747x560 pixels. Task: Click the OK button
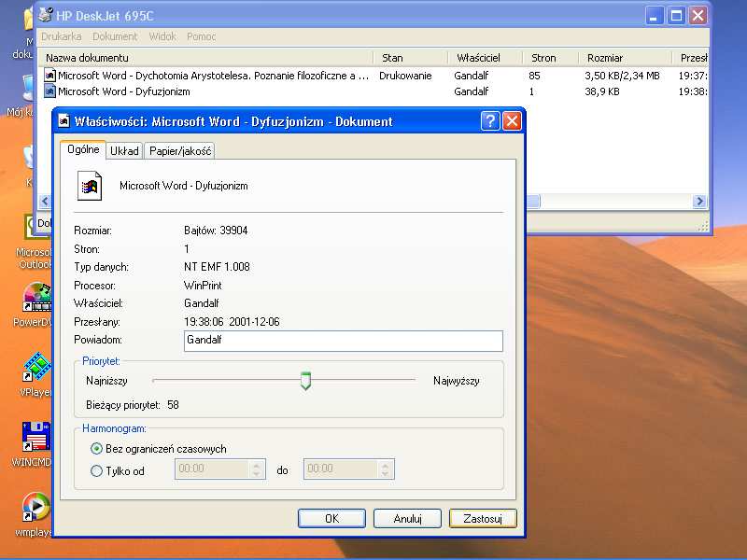coord(331,519)
